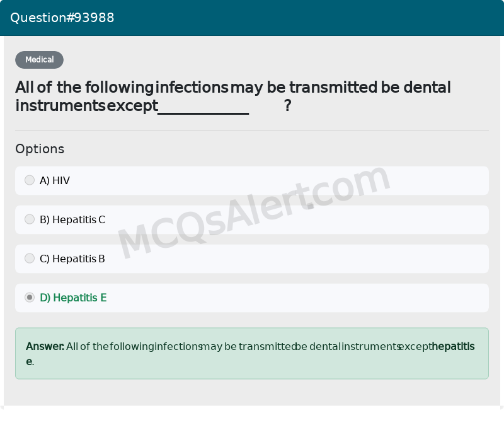The image size is (504, 425).
Task: Click the "Options" section heading
Action: point(40,149)
